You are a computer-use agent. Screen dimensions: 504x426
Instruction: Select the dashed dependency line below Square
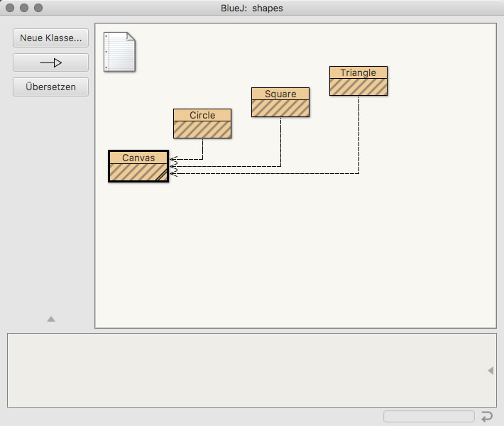pos(281,142)
